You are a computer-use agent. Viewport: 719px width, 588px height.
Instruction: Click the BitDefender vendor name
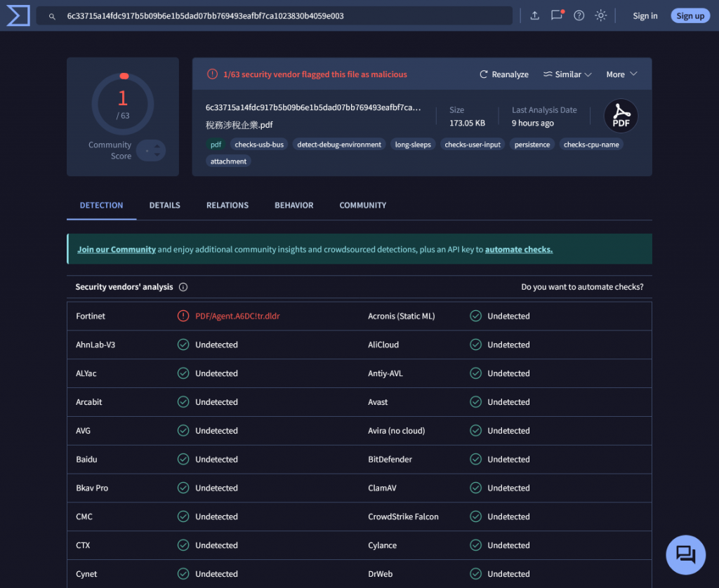tap(390, 459)
